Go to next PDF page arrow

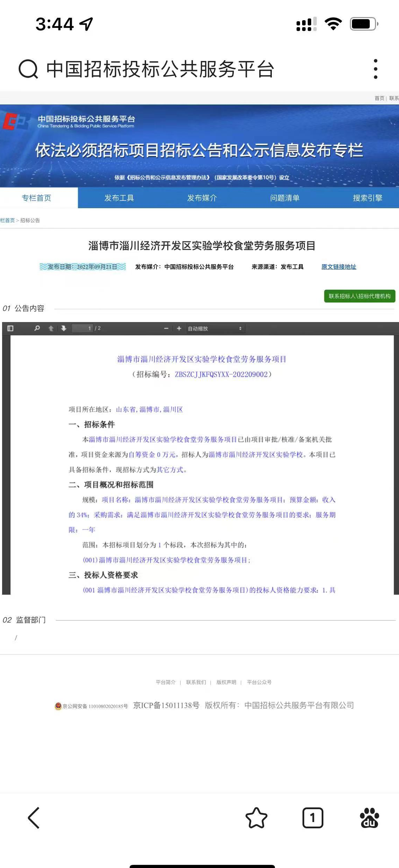point(64,328)
